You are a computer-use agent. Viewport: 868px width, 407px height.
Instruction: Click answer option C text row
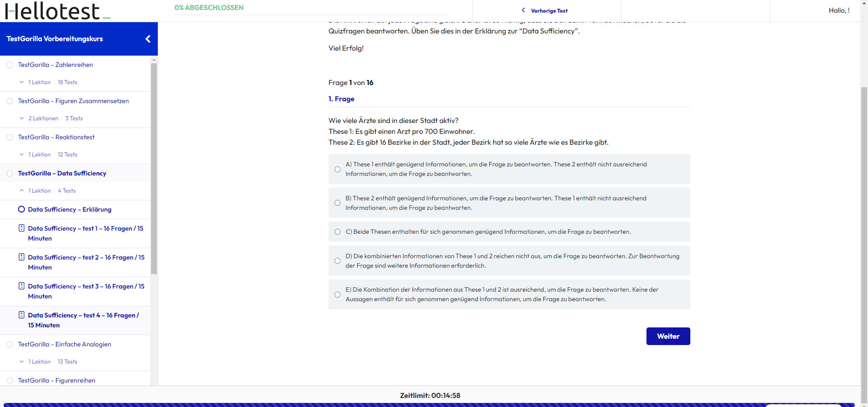coord(509,232)
